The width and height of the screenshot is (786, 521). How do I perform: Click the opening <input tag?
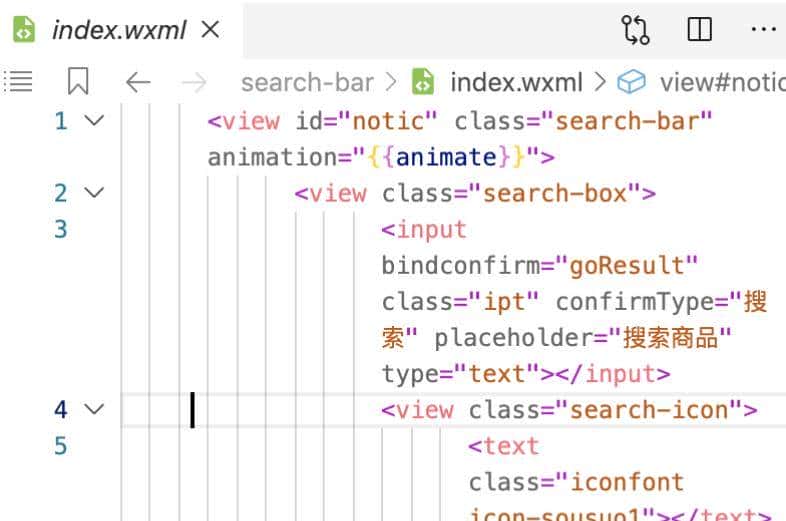pyautogui.click(x=424, y=230)
